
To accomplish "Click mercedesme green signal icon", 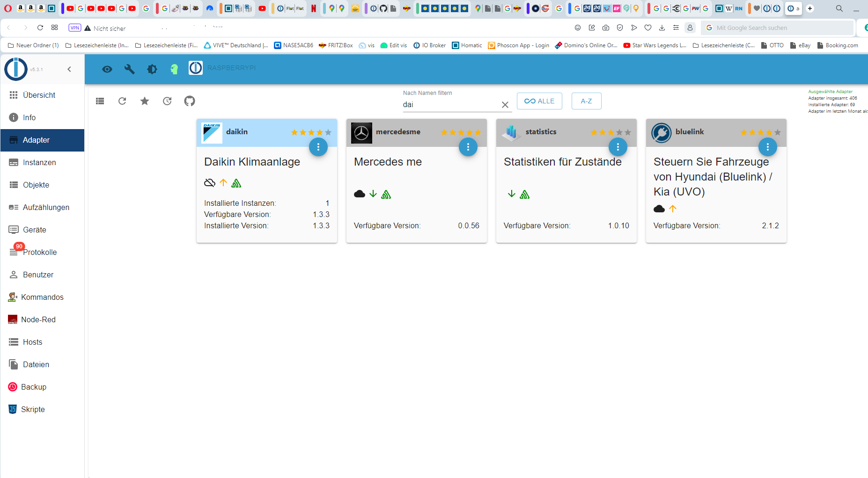I will pos(386,194).
